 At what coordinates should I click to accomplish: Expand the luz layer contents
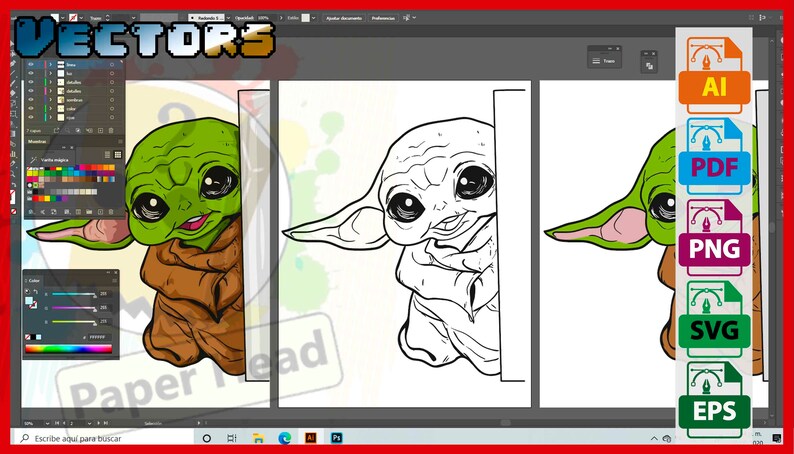[51, 73]
